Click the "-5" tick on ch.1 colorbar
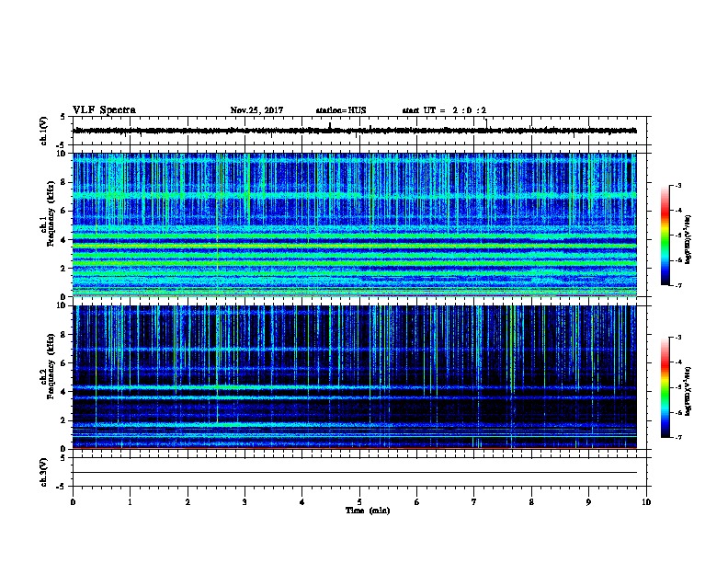 677,236
